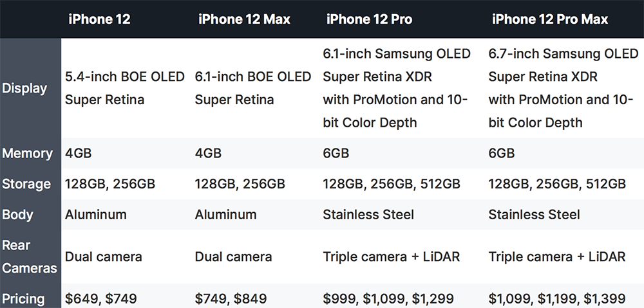Screen dimensions: 644x308
Task: Select the $749, $849 pricing cell
Action: pos(231,298)
